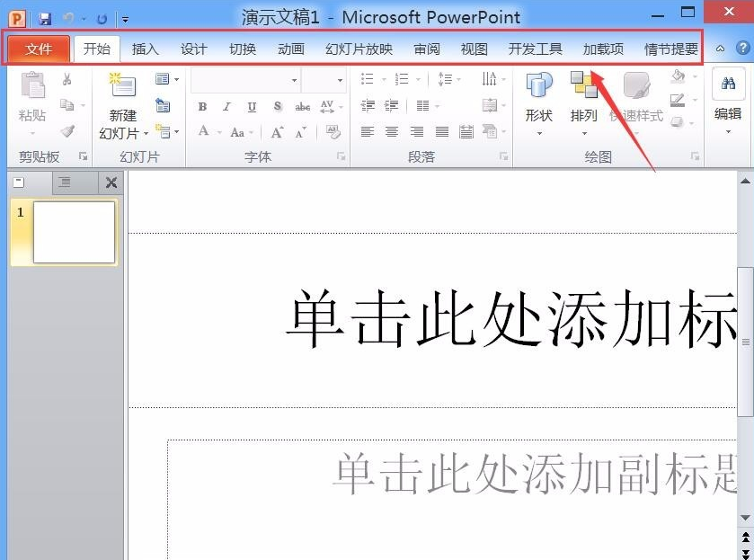Open the 文件 (File) menu
Viewport: 754px width, 560px height.
38,49
